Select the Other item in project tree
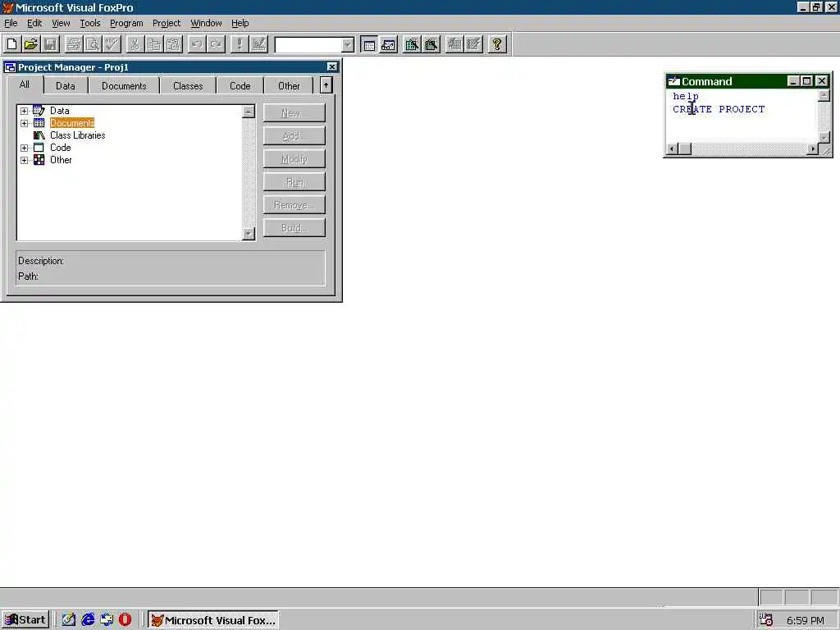Screen dimensions: 840x630 pyautogui.click(x=61, y=160)
